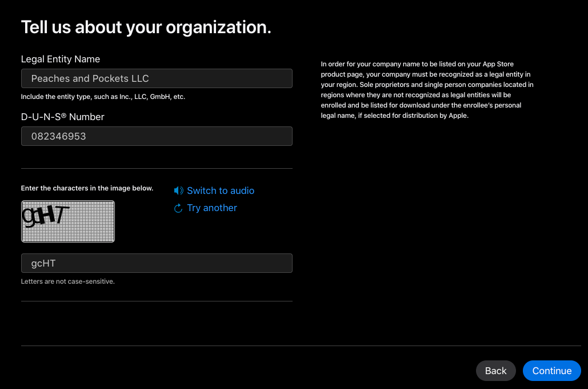Screen dimensions: 588x389
Task: Click 'Enter the characters in the image below.'
Action: (87, 188)
